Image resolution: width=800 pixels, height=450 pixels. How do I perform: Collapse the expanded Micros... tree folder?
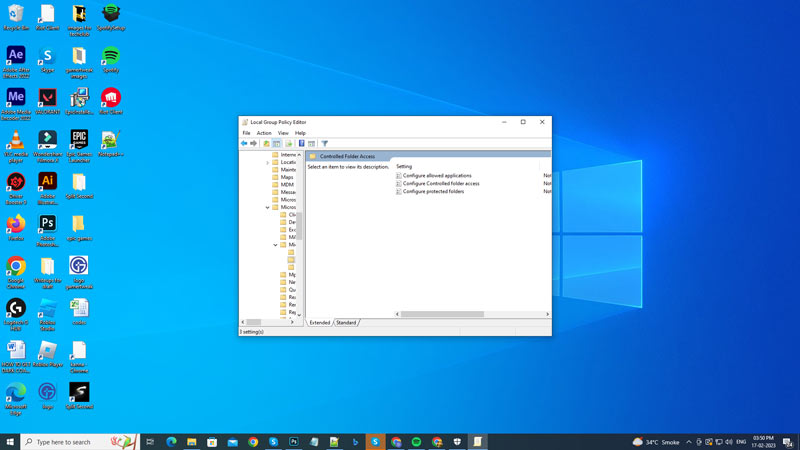point(267,208)
